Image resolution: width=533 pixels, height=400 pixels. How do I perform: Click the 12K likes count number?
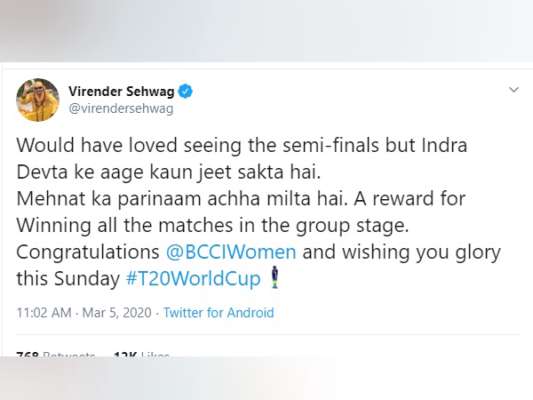click(125, 354)
